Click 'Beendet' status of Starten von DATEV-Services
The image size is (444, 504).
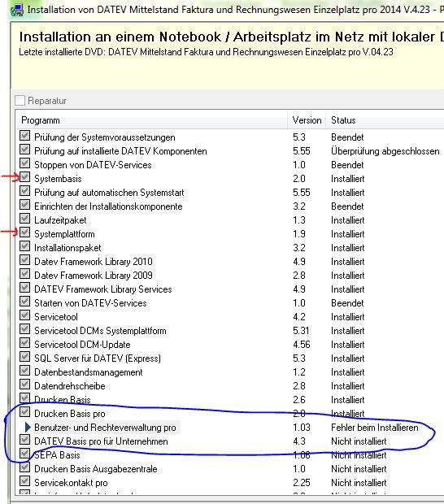[347, 303]
